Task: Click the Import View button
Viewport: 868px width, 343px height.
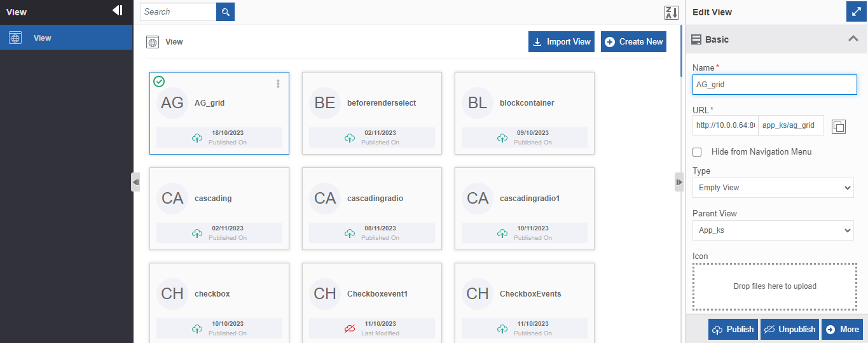Action: click(x=561, y=41)
